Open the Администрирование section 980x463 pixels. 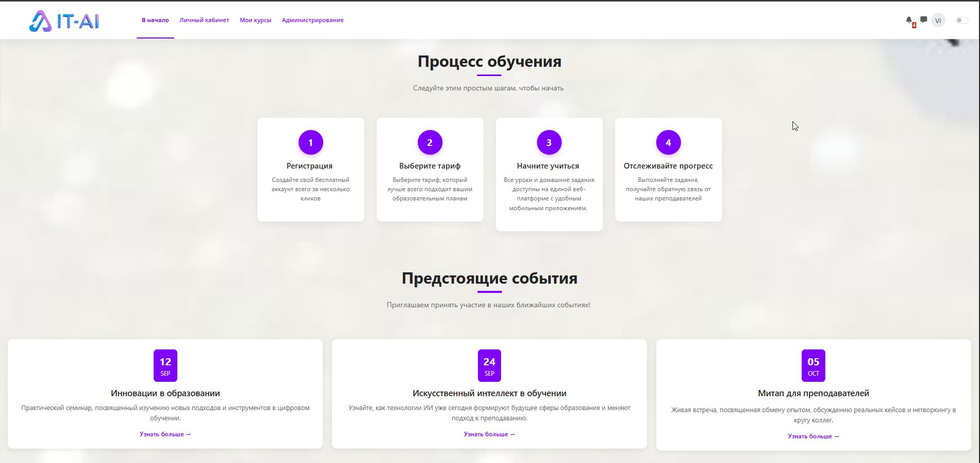pyautogui.click(x=312, y=20)
